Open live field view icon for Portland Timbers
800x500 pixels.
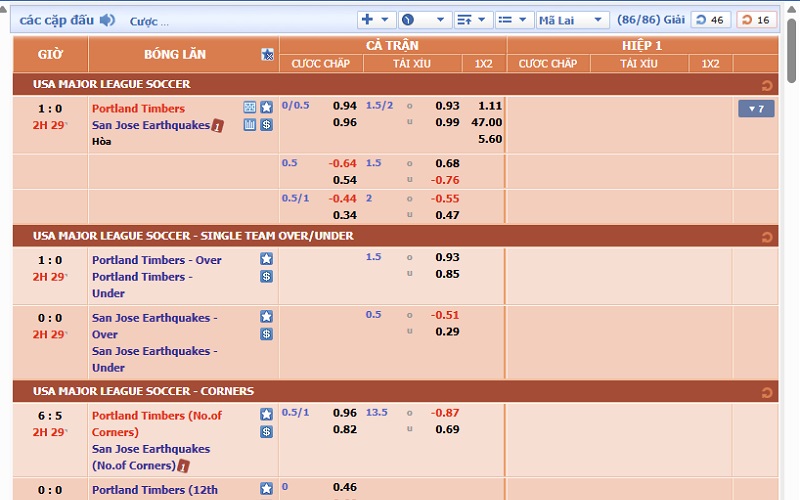click(249, 107)
